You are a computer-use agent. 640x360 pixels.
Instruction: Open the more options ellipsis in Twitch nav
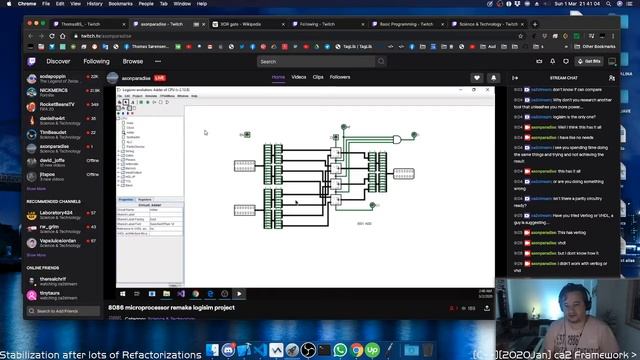click(x=158, y=61)
